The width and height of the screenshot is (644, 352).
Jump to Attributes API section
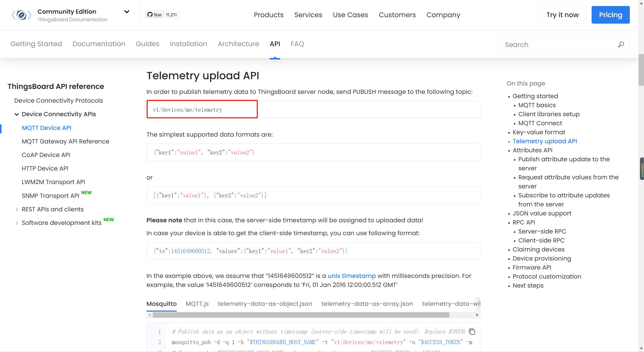[x=532, y=150]
